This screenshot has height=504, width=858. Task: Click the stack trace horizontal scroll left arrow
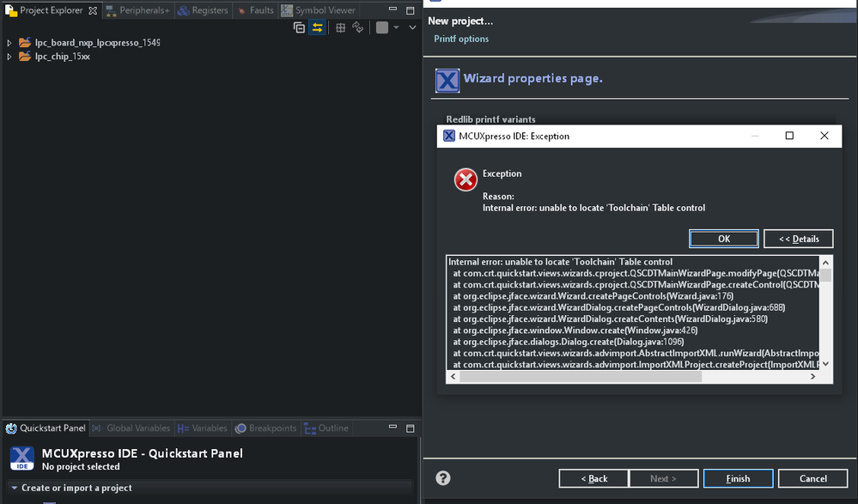[453, 376]
